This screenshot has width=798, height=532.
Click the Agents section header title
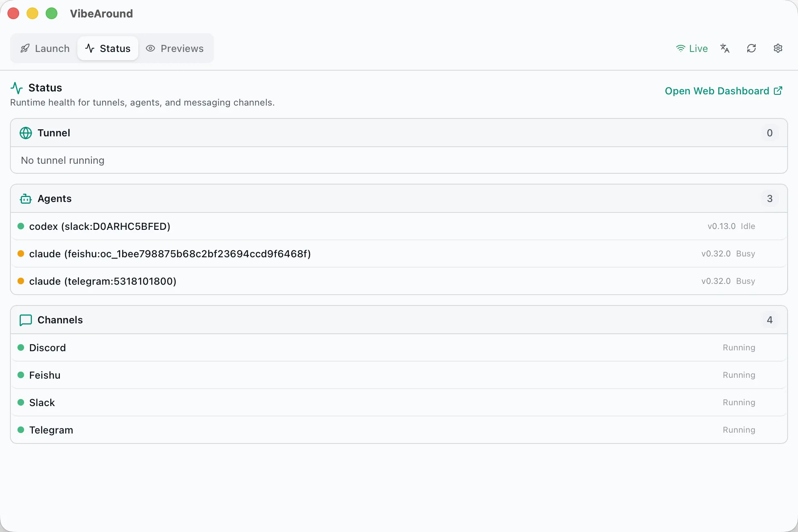54,199
